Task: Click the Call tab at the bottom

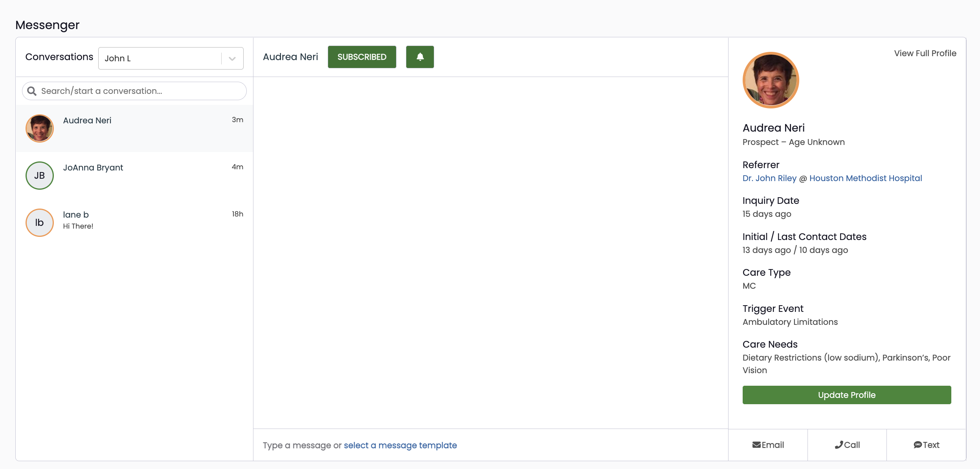Action: [x=847, y=445]
